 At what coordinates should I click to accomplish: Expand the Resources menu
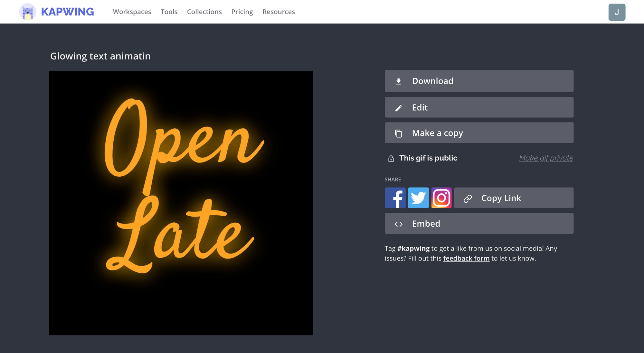279,12
